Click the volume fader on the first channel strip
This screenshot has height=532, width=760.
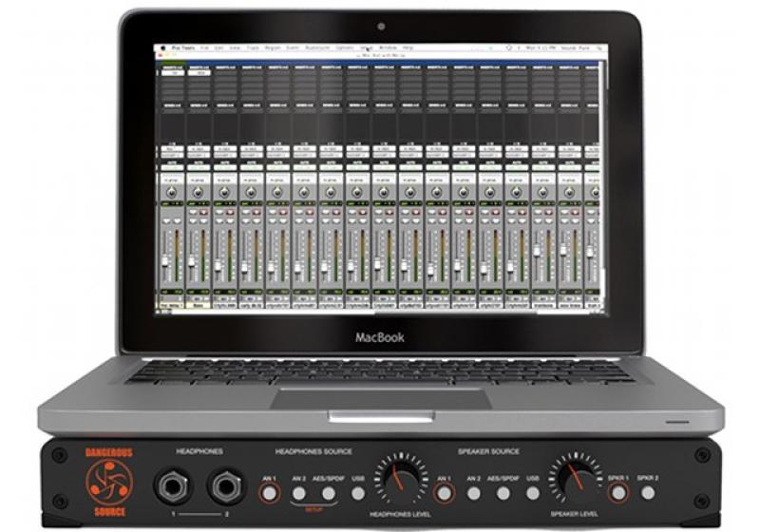coord(164,261)
